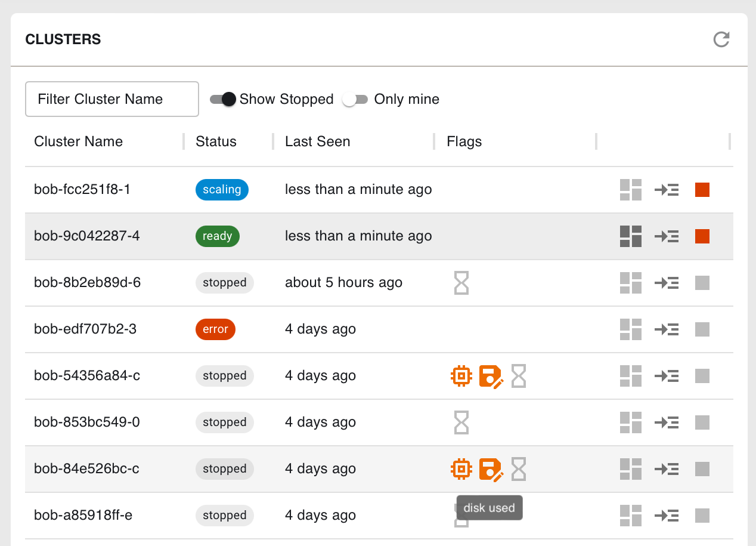Click stopped badge for bob-853bc549-0
The height and width of the screenshot is (546, 756).
pyautogui.click(x=225, y=422)
